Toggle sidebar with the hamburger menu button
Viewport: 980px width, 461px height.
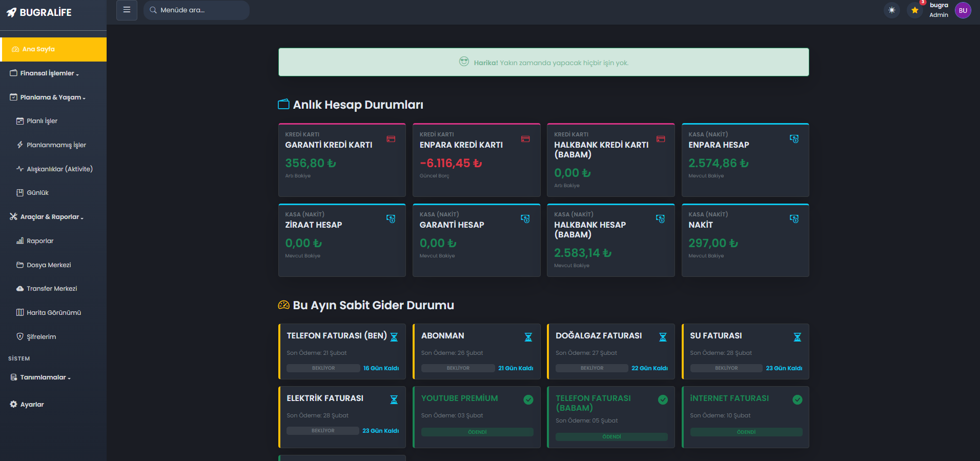(127, 10)
